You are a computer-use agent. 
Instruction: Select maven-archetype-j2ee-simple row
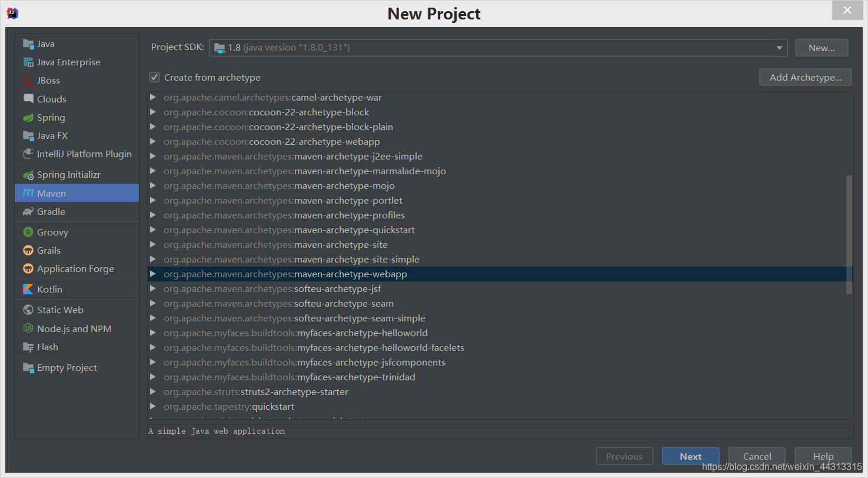click(500, 156)
